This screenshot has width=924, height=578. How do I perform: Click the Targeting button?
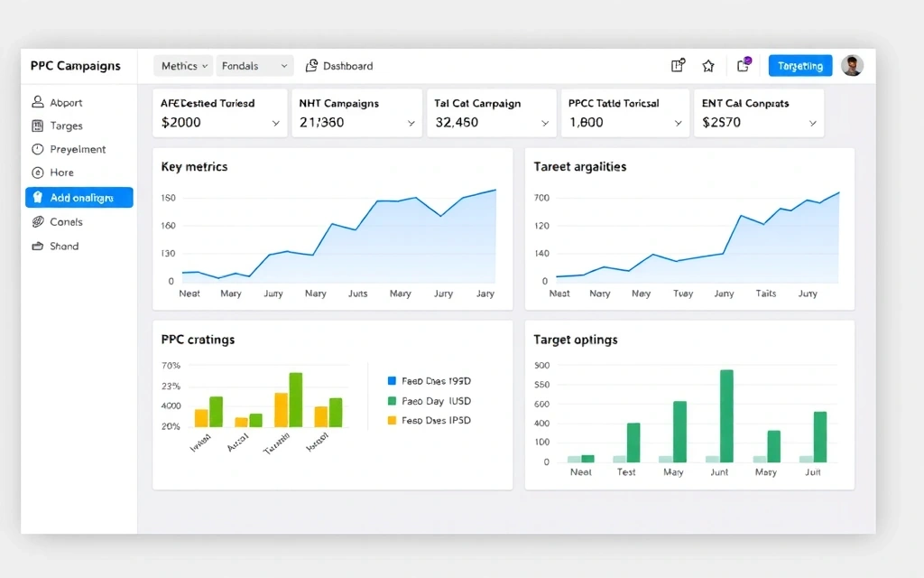pyautogui.click(x=800, y=65)
